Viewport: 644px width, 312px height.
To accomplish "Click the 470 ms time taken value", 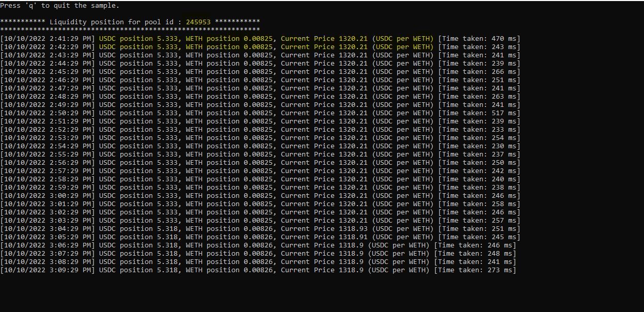I will (504, 39).
